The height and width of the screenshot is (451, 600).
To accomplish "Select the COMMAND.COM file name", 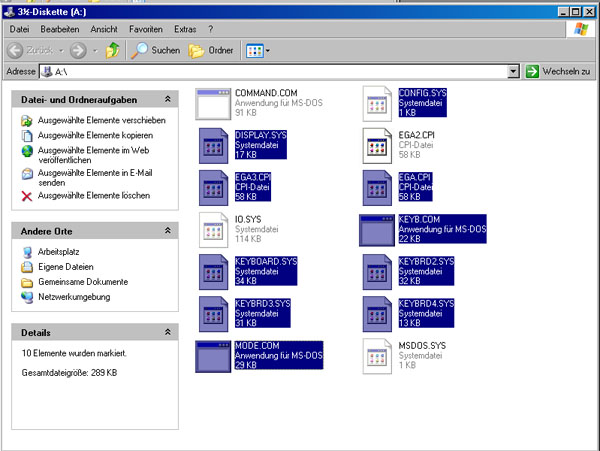I will click(x=266, y=93).
